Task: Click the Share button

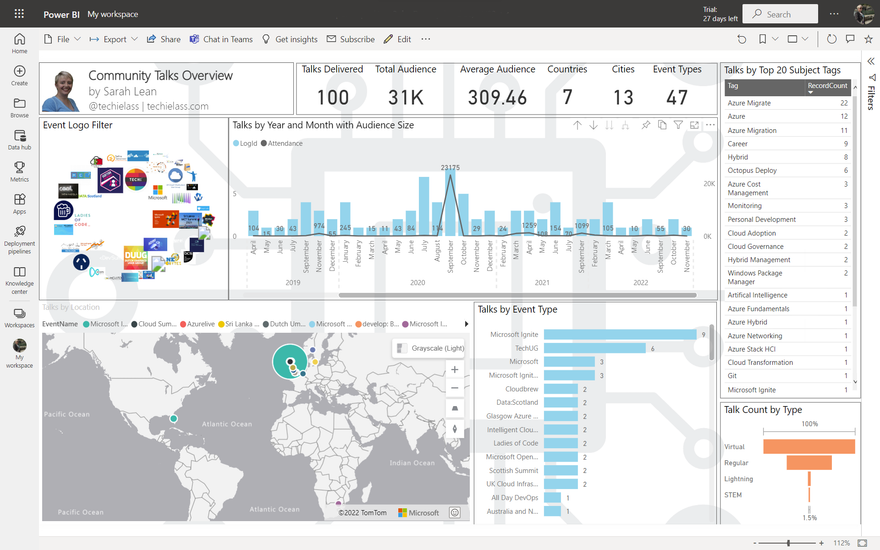Action: click(x=164, y=39)
